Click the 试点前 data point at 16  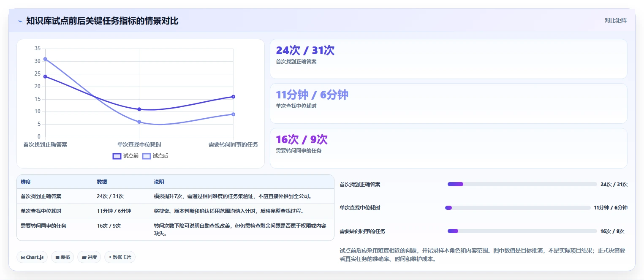(x=233, y=97)
